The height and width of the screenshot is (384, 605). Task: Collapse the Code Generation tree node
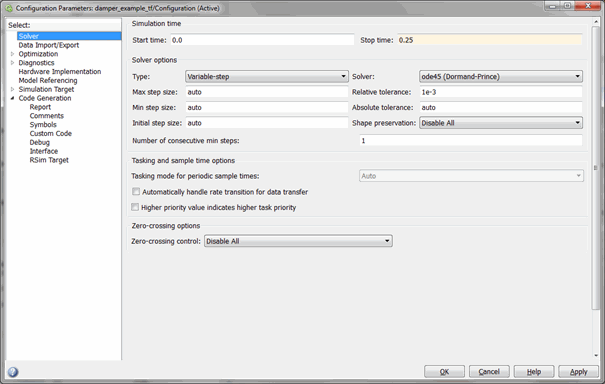(12, 98)
